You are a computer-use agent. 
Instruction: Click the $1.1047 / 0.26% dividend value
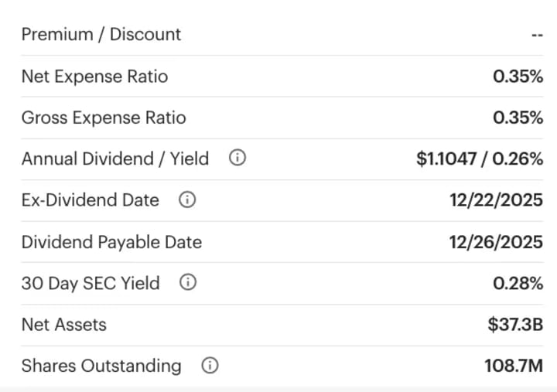[x=480, y=159]
